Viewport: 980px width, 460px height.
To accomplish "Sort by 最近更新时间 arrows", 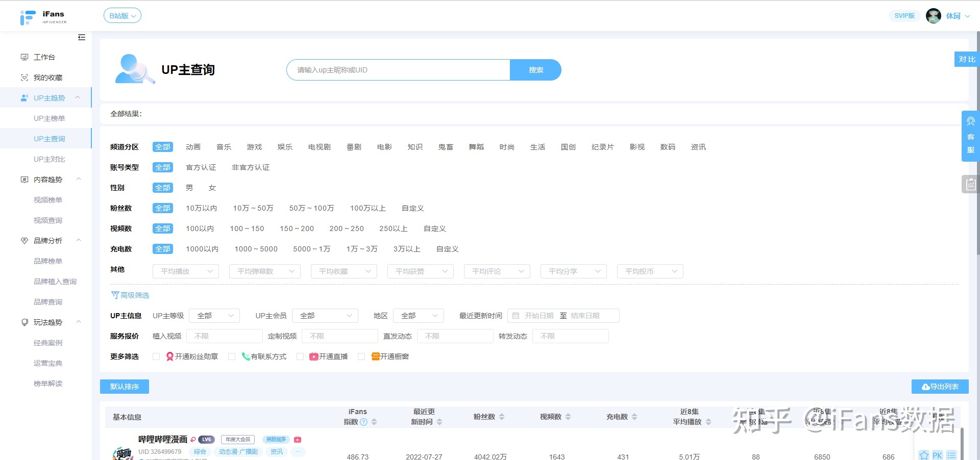I will [439, 422].
